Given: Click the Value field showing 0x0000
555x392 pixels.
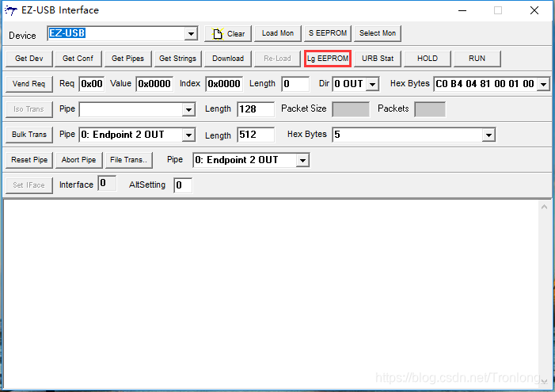Looking at the screenshot, I should (x=154, y=84).
